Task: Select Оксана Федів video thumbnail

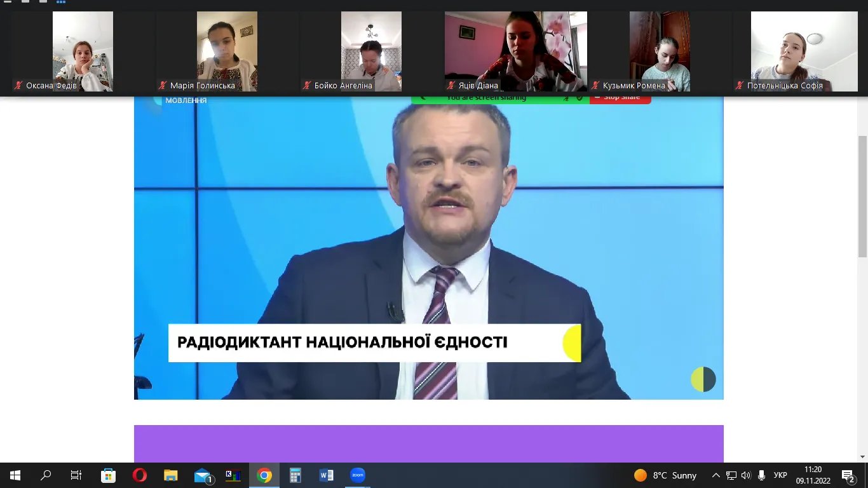Action: [83, 51]
